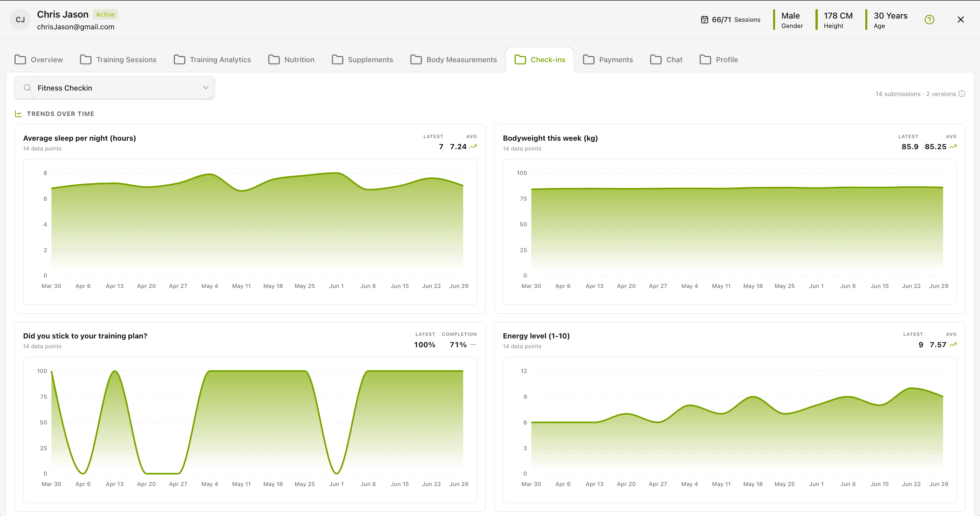The height and width of the screenshot is (516, 980).
Task: Click the CJ avatar circle
Action: click(20, 20)
